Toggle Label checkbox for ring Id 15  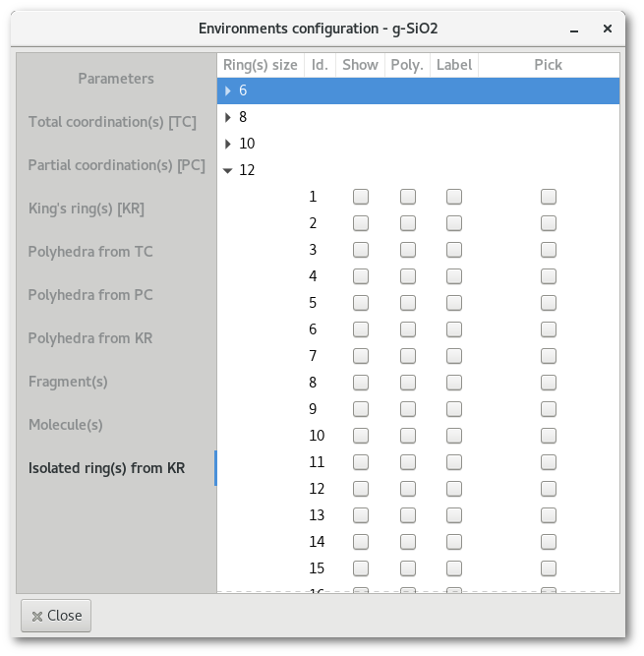454,568
